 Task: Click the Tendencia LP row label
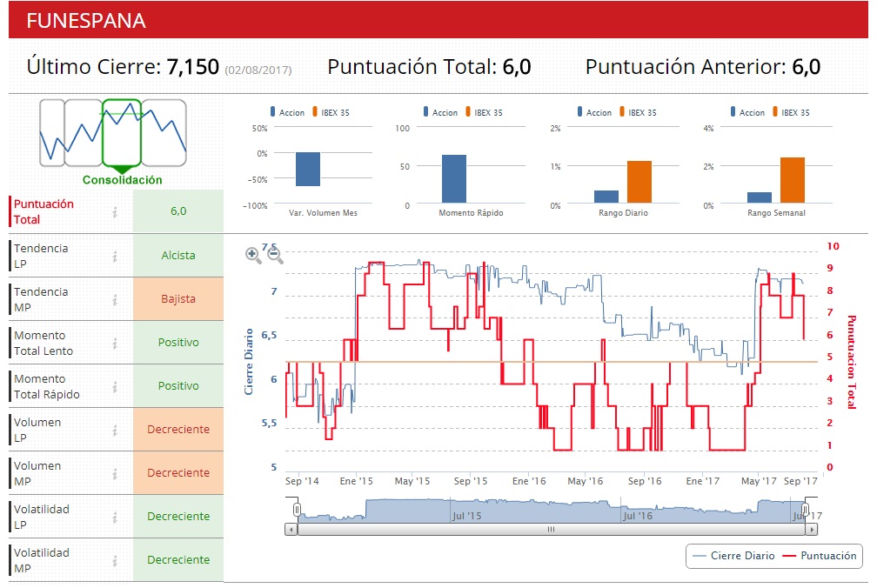coord(41,256)
